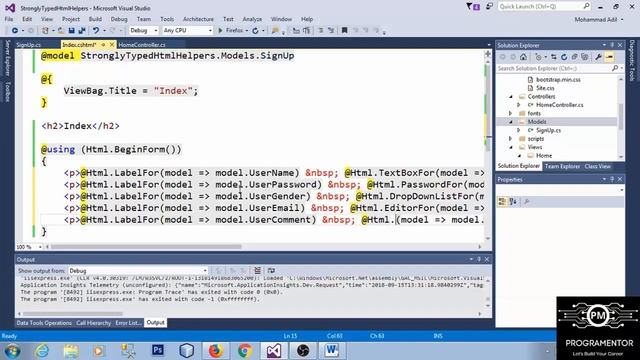Toggle the Preview Selected Items icon

point(610,57)
